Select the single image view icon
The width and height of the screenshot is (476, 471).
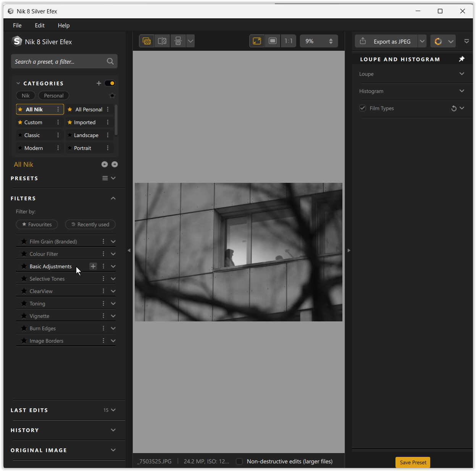pyautogui.click(x=147, y=41)
